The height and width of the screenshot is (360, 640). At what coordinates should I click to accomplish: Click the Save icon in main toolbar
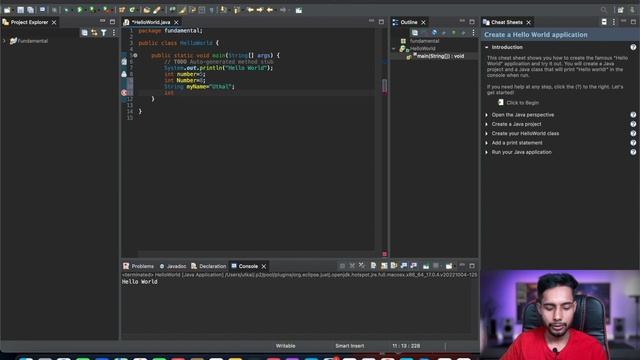coord(20,10)
